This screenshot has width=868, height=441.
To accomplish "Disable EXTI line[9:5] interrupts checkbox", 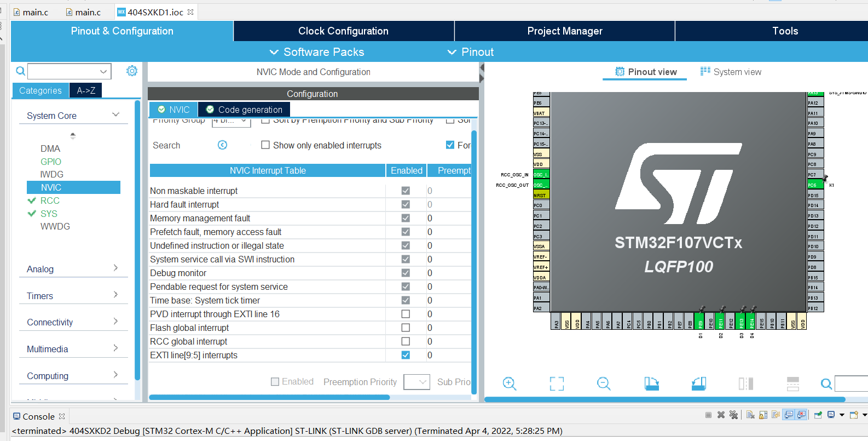I will 406,355.
